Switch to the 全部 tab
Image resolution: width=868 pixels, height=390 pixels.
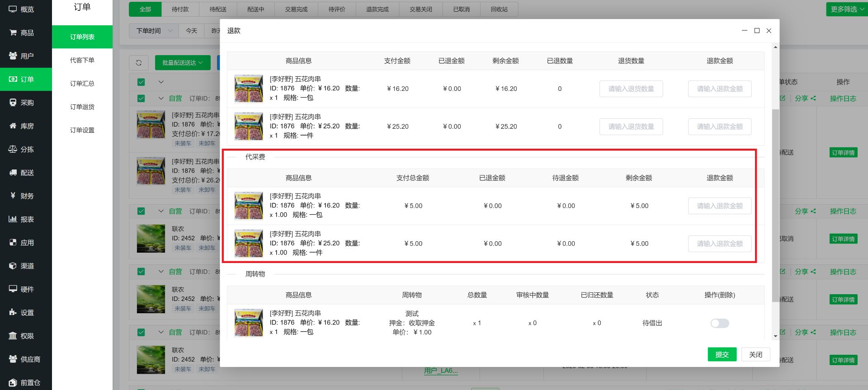pos(145,9)
